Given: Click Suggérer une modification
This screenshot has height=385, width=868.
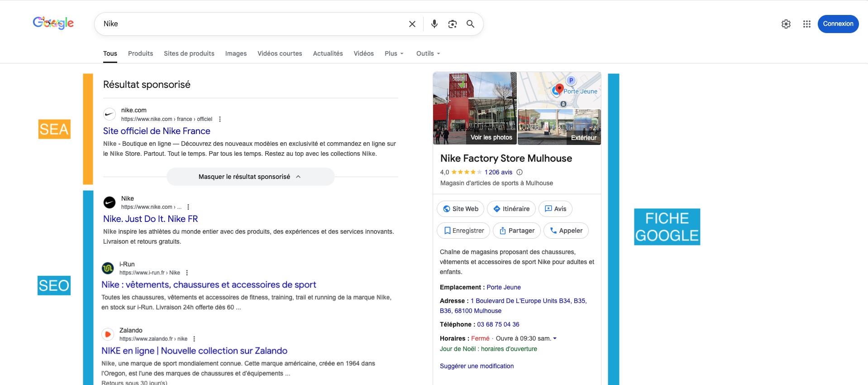Looking at the screenshot, I should click(477, 366).
